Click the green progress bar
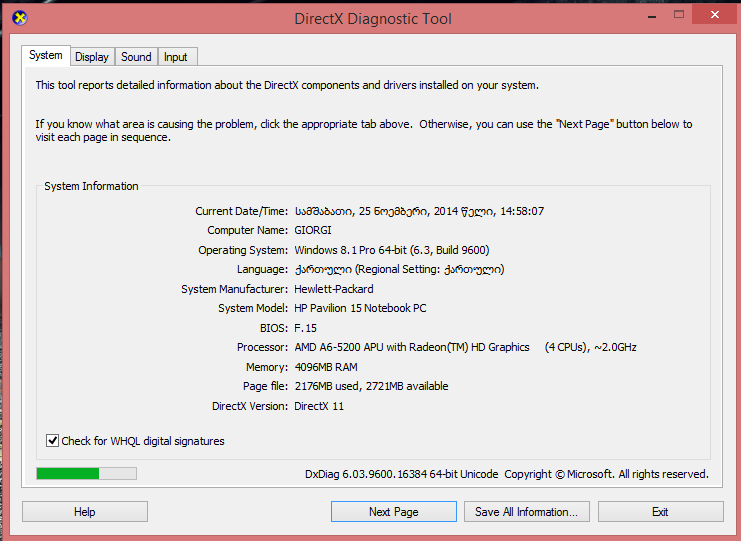The height and width of the screenshot is (541, 741). (x=86, y=473)
